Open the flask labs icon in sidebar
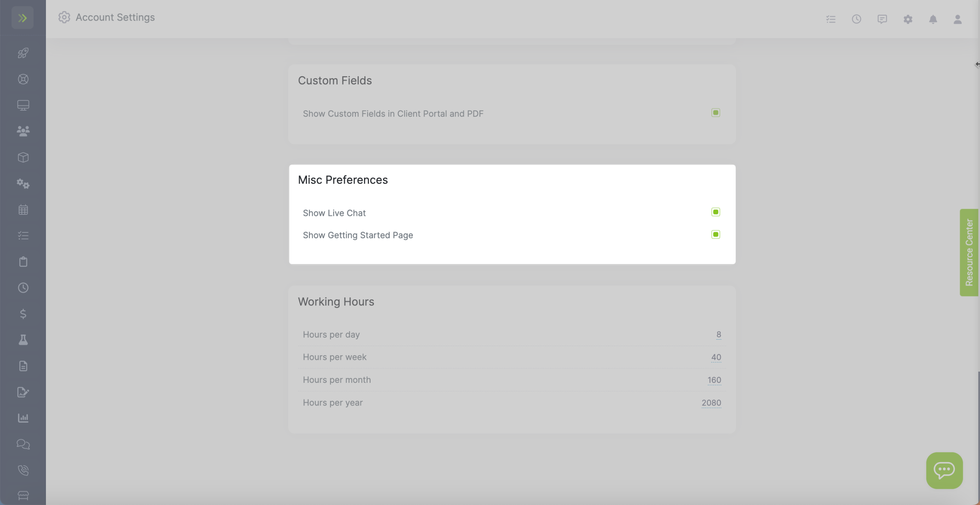Image resolution: width=980 pixels, height=505 pixels. 23,340
